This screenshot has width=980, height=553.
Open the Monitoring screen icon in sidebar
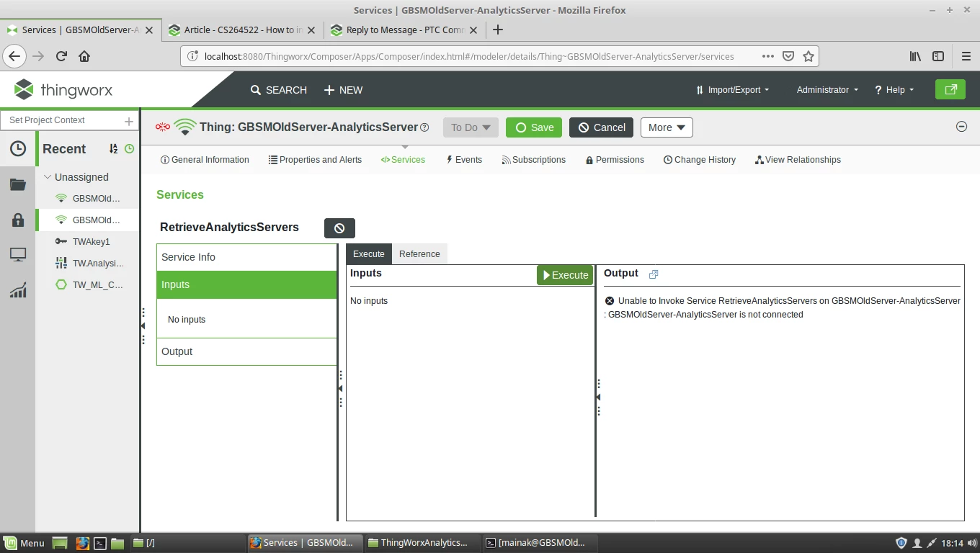click(x=18, y=254)
